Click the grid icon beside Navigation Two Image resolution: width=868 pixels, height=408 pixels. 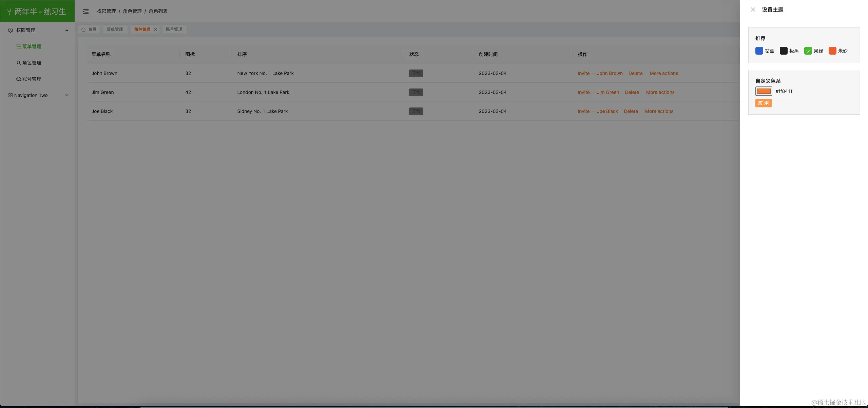(11, 95)
